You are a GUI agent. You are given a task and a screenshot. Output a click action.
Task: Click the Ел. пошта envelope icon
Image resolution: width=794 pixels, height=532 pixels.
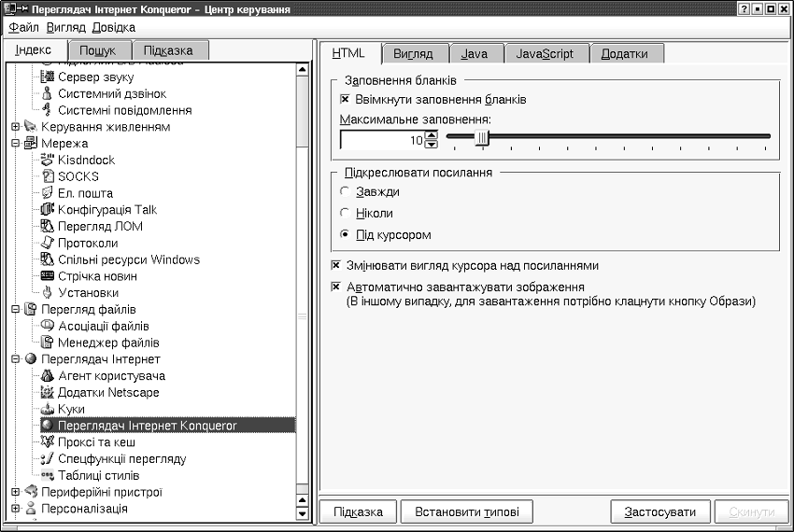pos(48,193)
